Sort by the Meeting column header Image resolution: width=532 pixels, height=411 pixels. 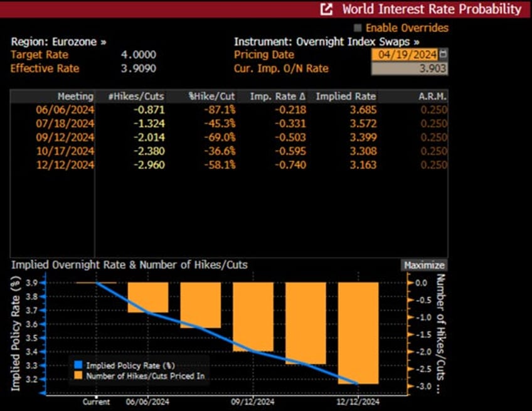[75, 96]
